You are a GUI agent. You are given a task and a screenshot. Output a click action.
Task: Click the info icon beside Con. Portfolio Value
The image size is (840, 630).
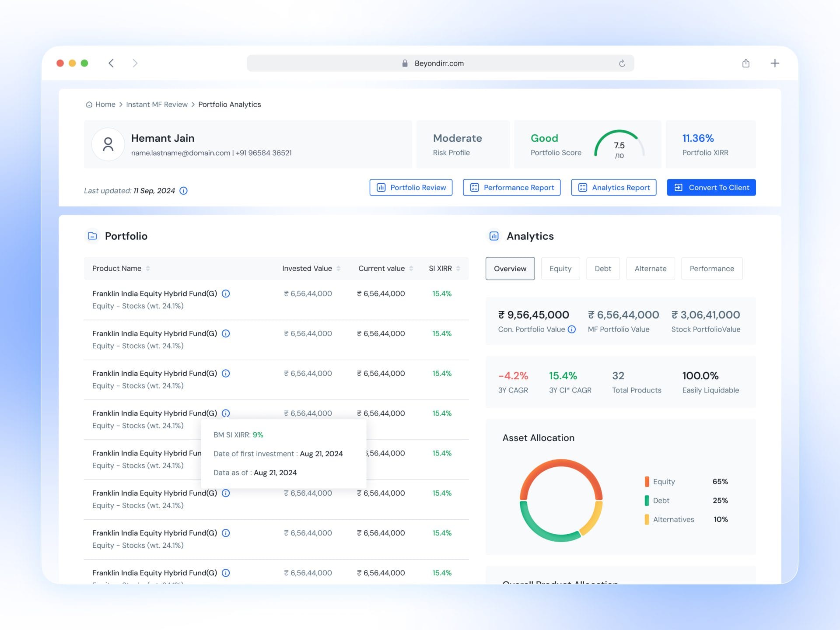572,329
